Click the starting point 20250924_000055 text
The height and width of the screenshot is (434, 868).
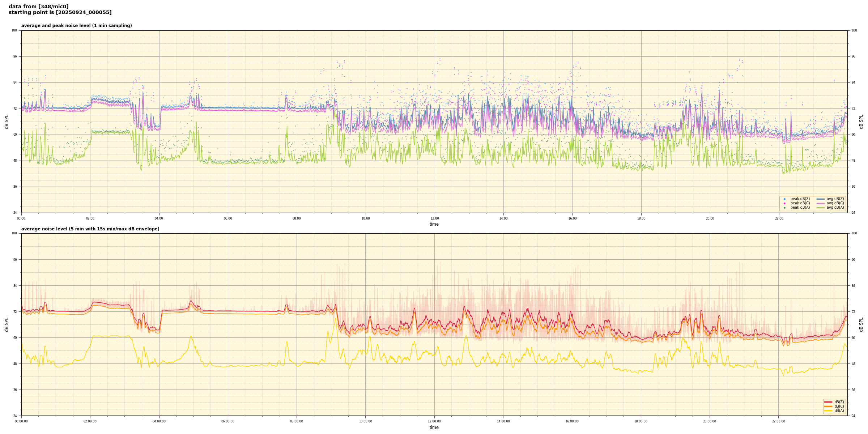(x=60, y=13)
